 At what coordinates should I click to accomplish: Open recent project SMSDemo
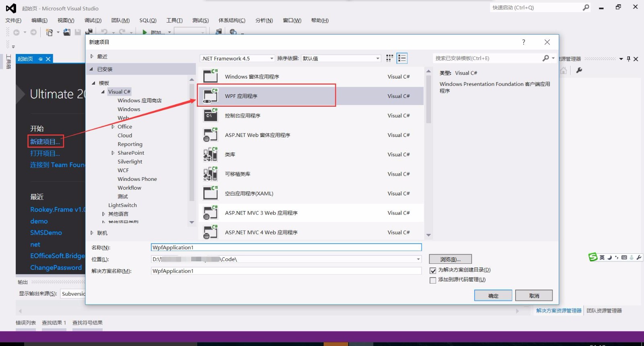pos(46,233)
